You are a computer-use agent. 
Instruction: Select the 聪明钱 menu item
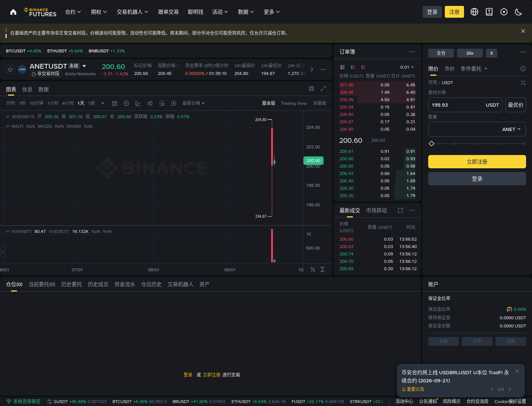coord(195,12)
